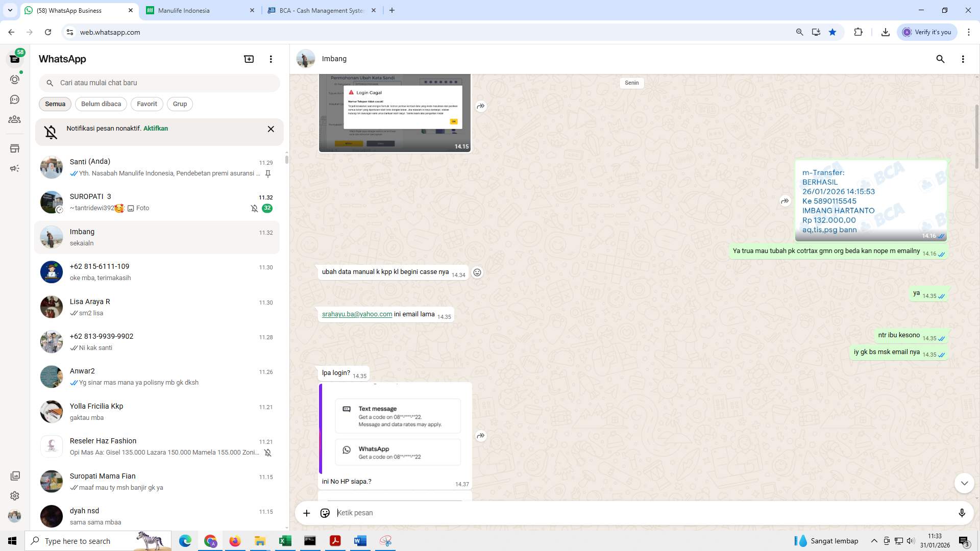The height and width of the screenshot is (551, 980).
Task: Open WhatsApp Business tools storefront icon
Action: (x=15, y=148)
